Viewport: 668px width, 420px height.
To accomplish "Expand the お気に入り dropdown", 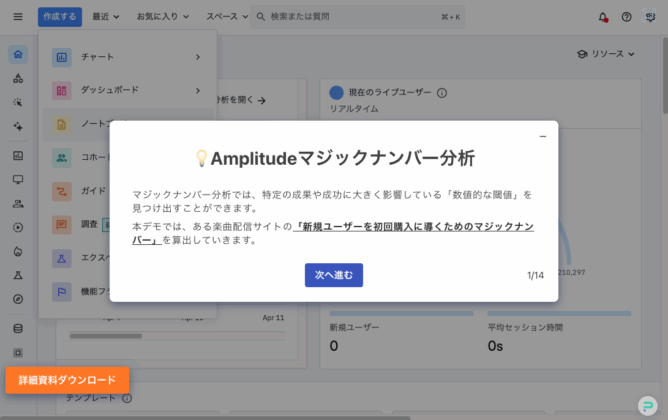I will pyautogui.click(x=163, y=17).
